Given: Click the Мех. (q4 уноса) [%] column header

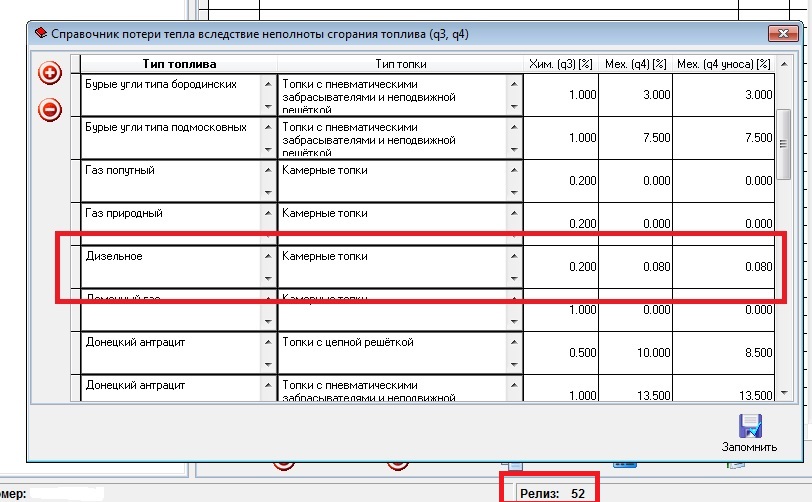Looking at the screenshot, I should [724, 64].
